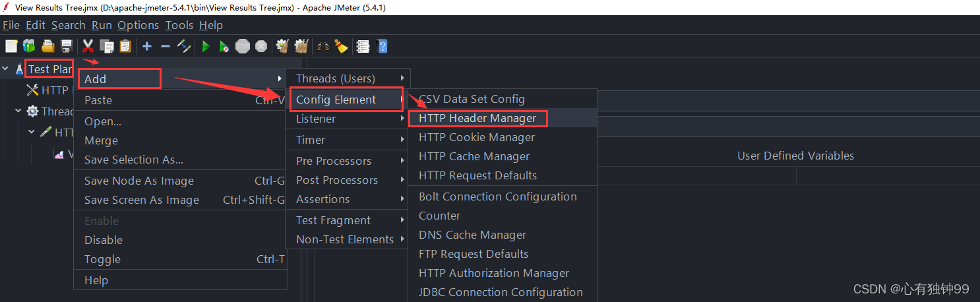Screen dimensions: 980x302
Task: Choose Save Selection As... menu entry
Action: (181, 160)
